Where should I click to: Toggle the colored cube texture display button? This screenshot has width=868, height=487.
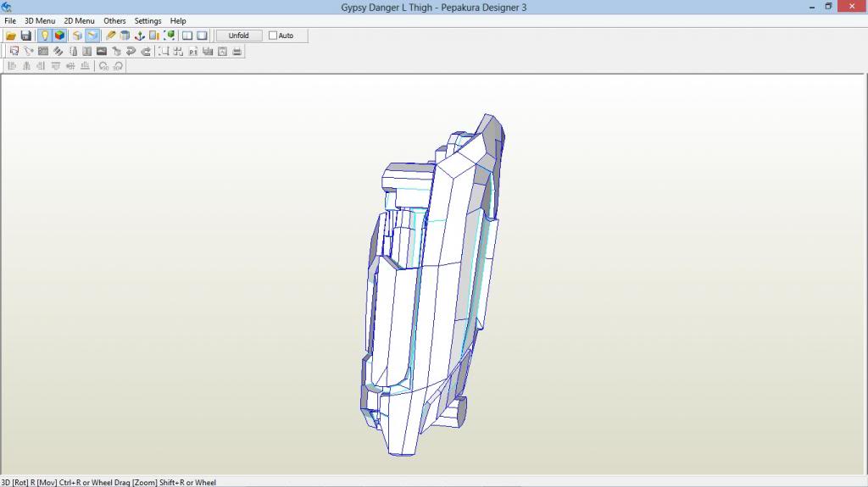tap(60, 36)
